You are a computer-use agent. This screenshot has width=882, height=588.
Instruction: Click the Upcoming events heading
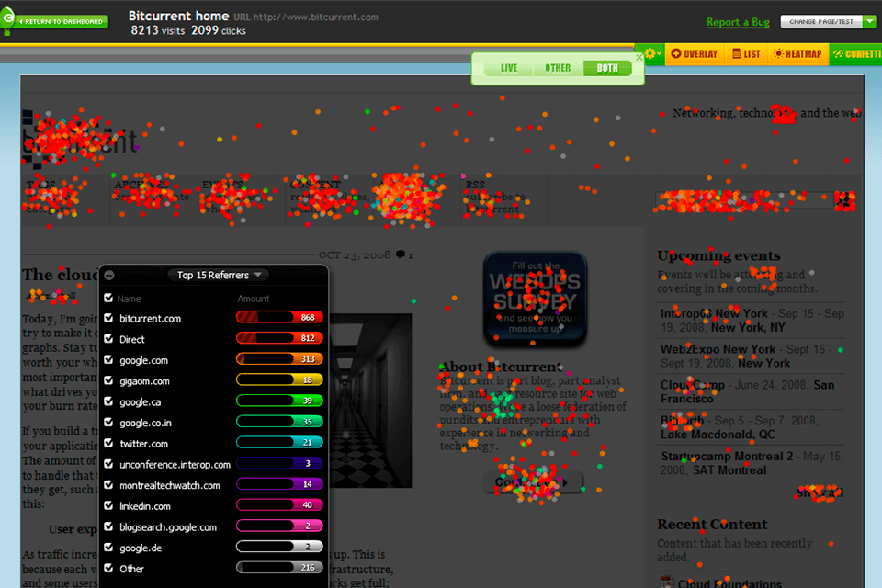point(718,255)
